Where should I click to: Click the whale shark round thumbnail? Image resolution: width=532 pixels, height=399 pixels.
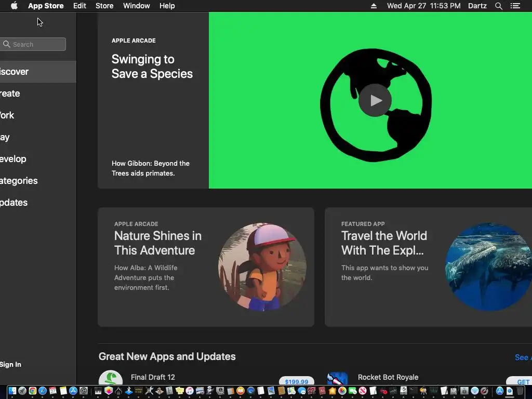click(488, 267)
